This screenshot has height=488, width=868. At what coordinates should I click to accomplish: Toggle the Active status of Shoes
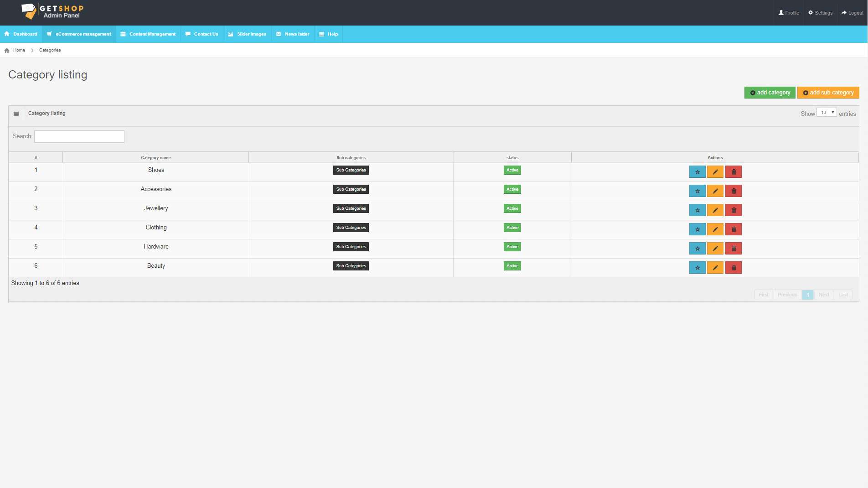tap(512, 170)
